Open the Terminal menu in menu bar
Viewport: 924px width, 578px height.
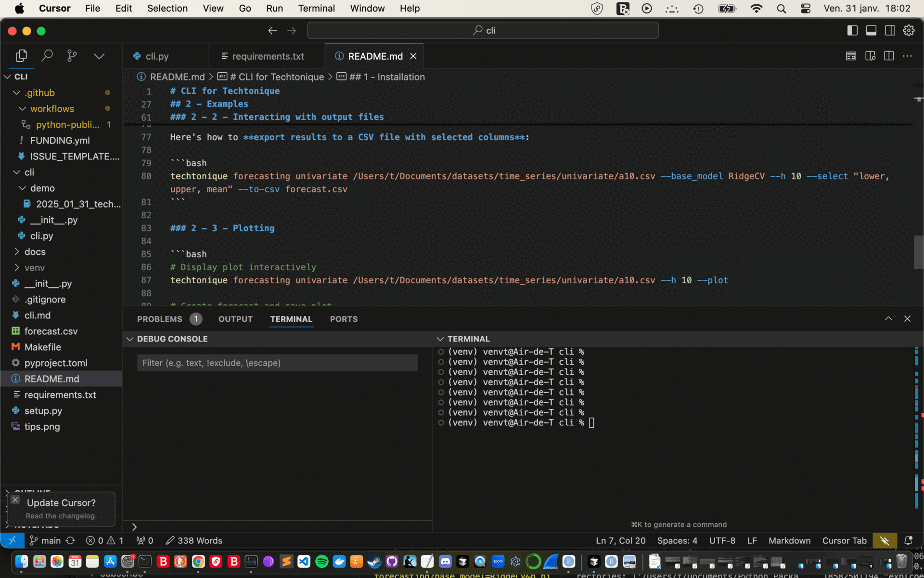coord(316,8)
